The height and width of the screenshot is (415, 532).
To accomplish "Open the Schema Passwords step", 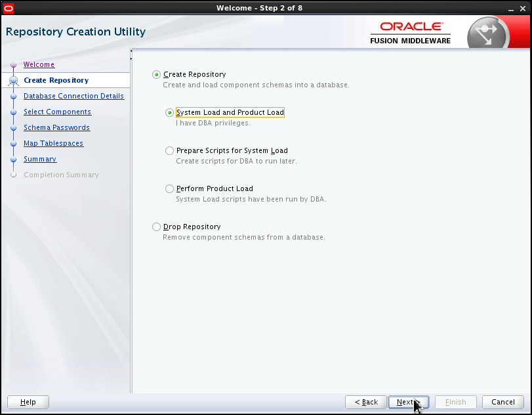I will [56, 127].
